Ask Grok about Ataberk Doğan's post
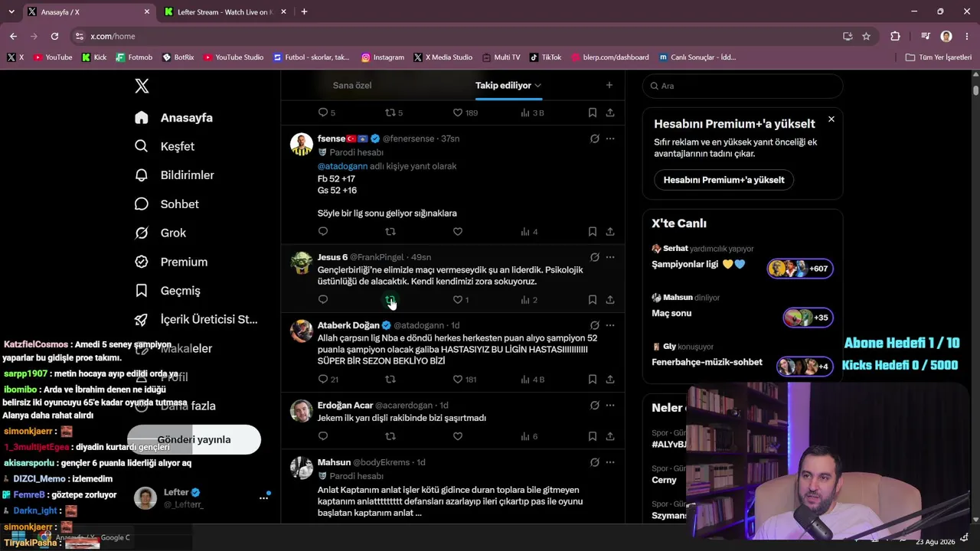Image resolution: width=980 pixels, height=551 pixels. coord(594,325)
